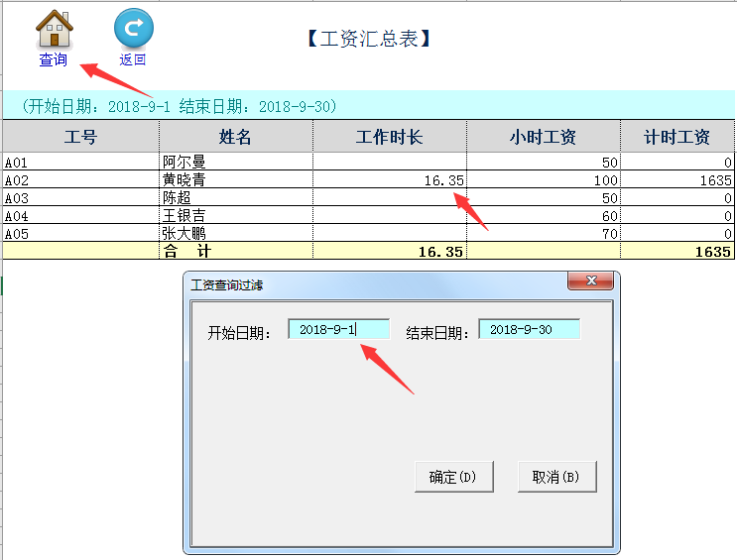Select the 合 计 total row label

(236, 251)
